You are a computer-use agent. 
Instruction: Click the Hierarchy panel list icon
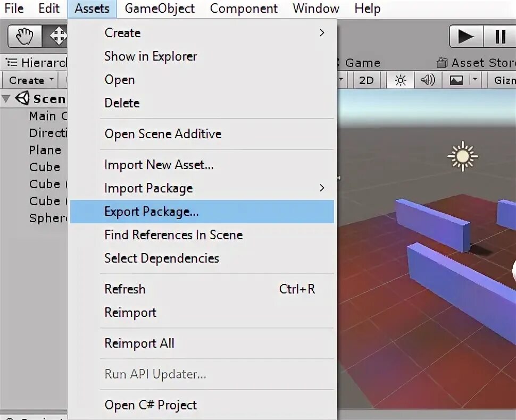click(12, 62)
